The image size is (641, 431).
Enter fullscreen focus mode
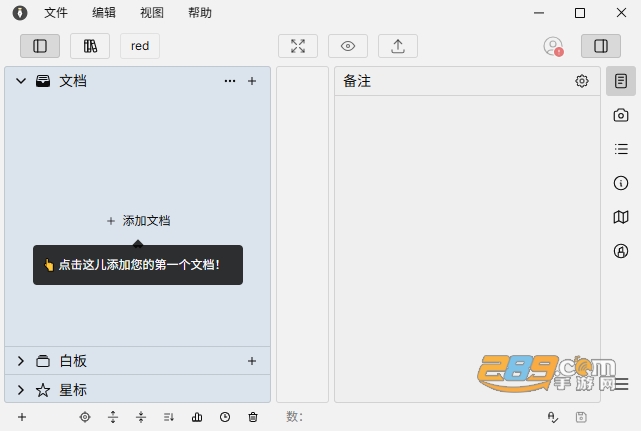pyautogui.click(x=298, y=46)
